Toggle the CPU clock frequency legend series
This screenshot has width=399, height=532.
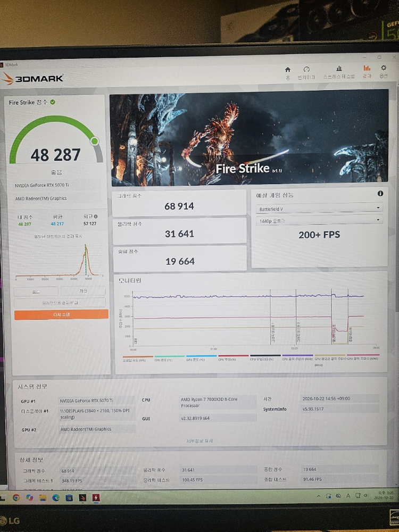(297, 357)
